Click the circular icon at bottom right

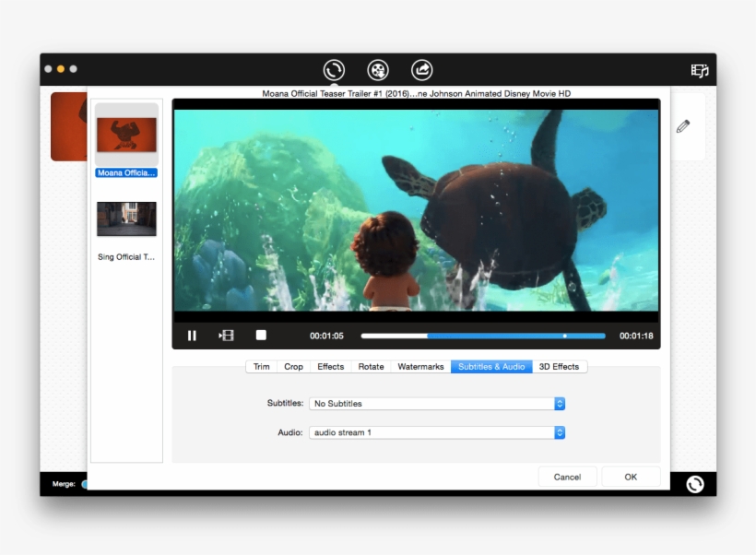tap(694, 483)
